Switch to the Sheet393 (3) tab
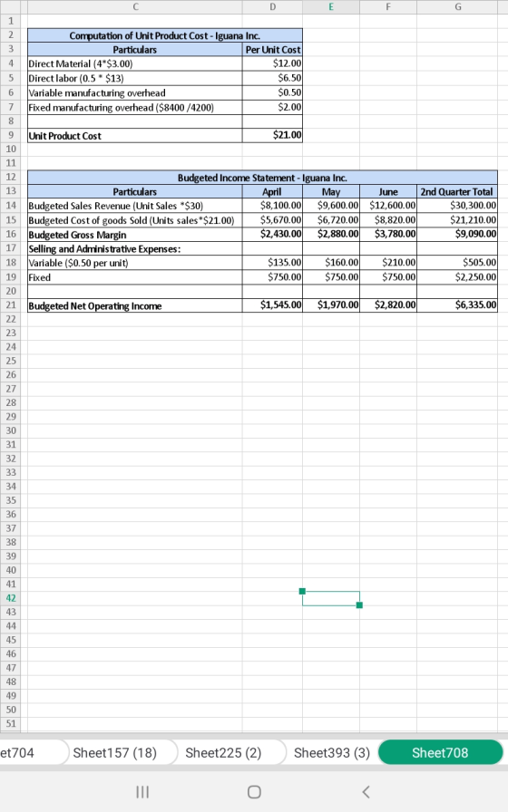The width and height of the screenshot is (508, 812). [332, 752]
